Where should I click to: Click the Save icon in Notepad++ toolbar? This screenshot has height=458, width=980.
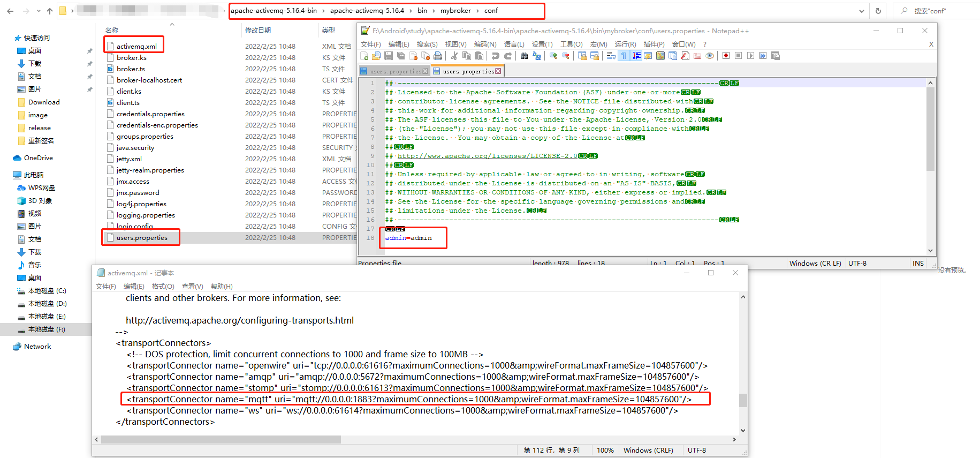pos(388,56)
